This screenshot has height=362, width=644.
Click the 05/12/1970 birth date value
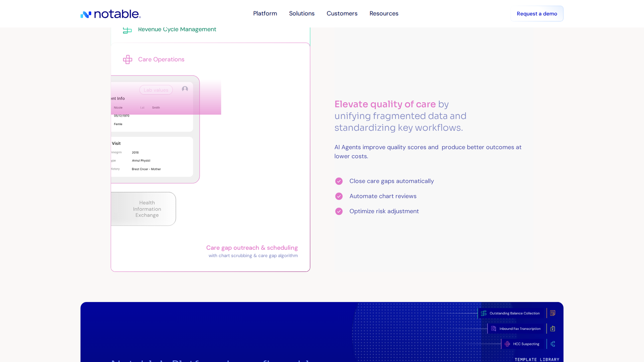coord(122,116)
